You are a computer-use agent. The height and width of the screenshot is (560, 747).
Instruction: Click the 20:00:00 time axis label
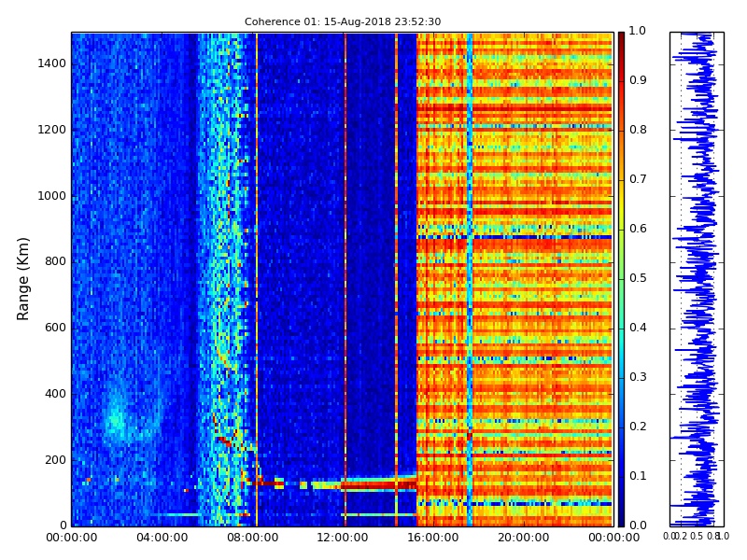click(x=524, y=538)
